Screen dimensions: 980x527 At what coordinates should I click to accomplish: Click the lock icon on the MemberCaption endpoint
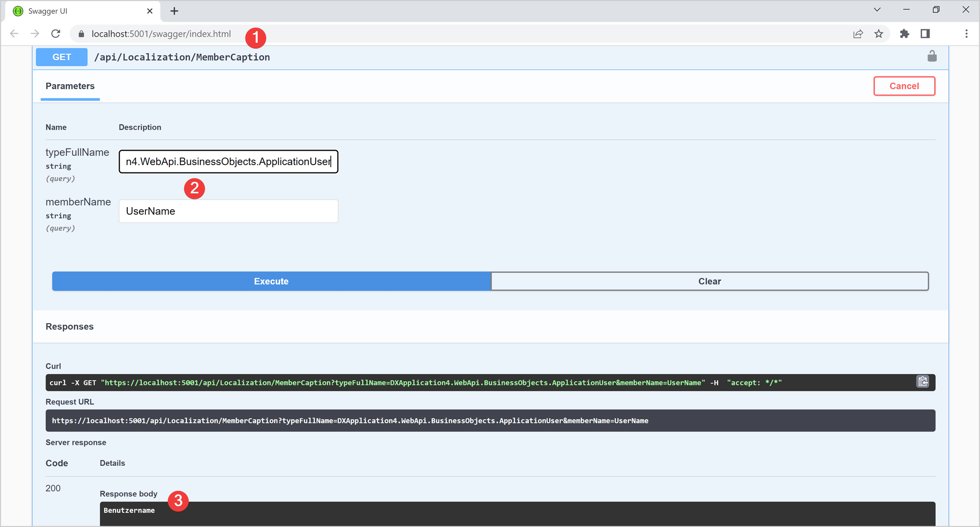click(932, 56)
